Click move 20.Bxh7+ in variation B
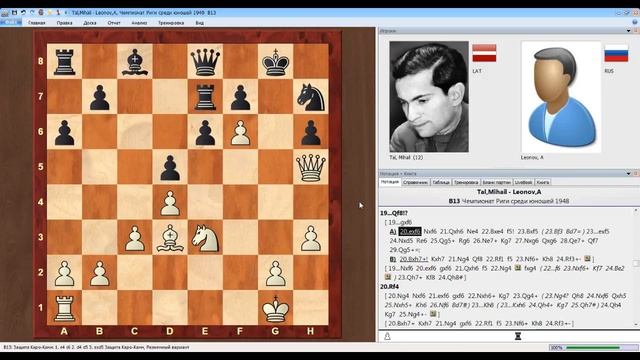 [x=414, y=259]
